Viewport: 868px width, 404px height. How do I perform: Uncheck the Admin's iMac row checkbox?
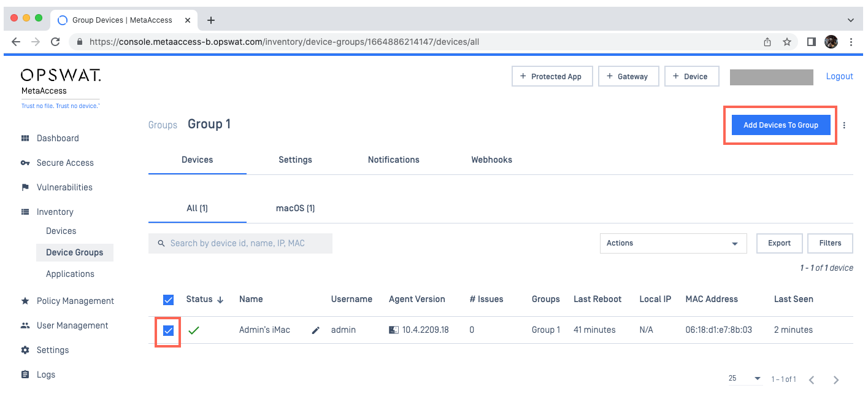[x=168, y=331]
